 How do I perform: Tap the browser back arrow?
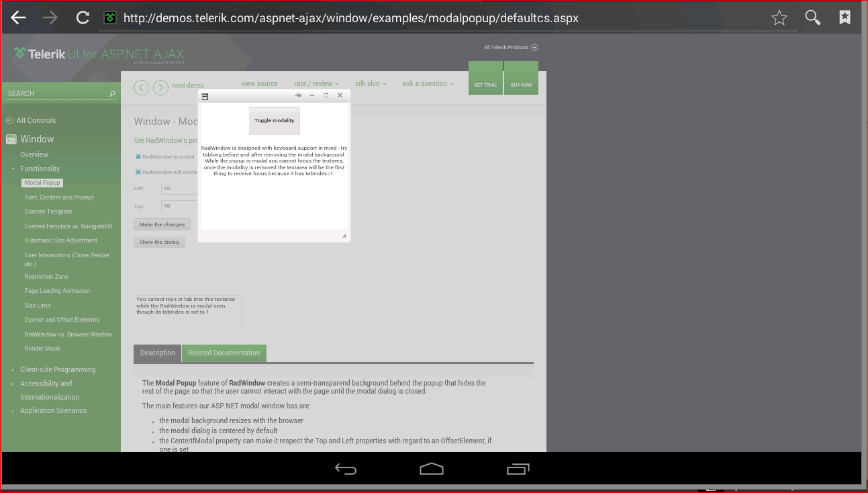pos(18,18)
